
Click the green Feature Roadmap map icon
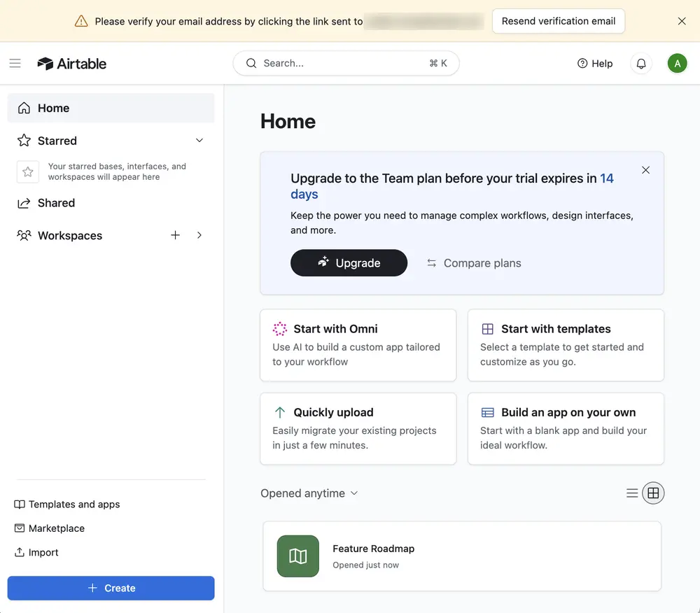[x=297, y=556]
